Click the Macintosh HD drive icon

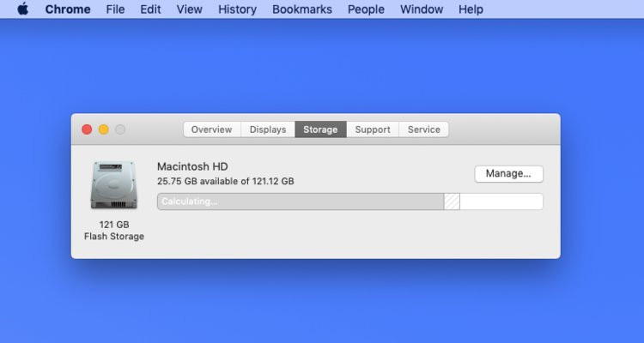click(113, 184)
